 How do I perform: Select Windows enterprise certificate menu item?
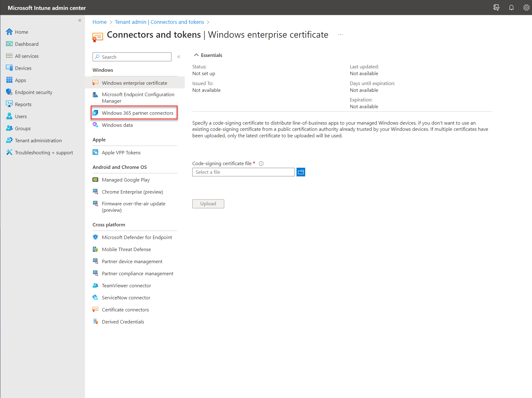[x=135, y=83]
